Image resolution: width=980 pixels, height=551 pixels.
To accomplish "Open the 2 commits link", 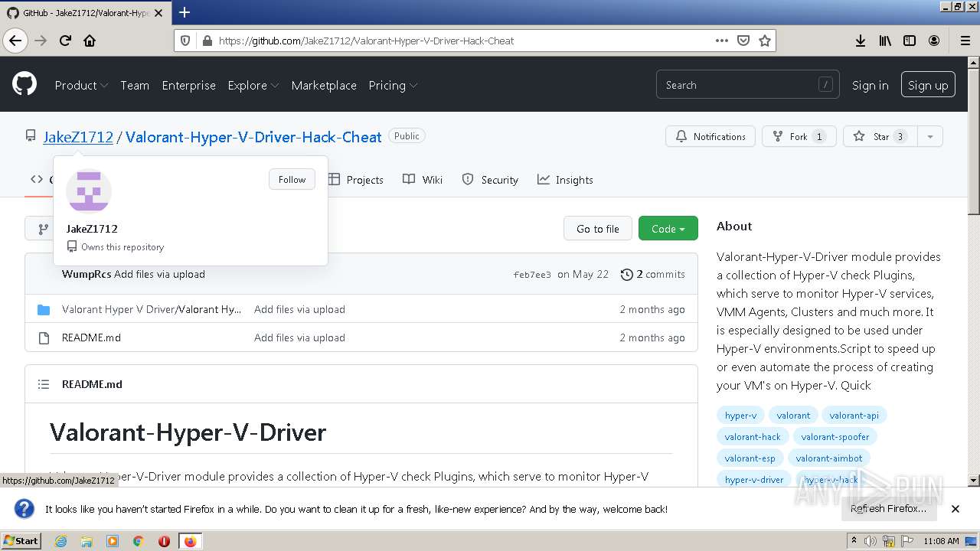I will coord(653,274).
